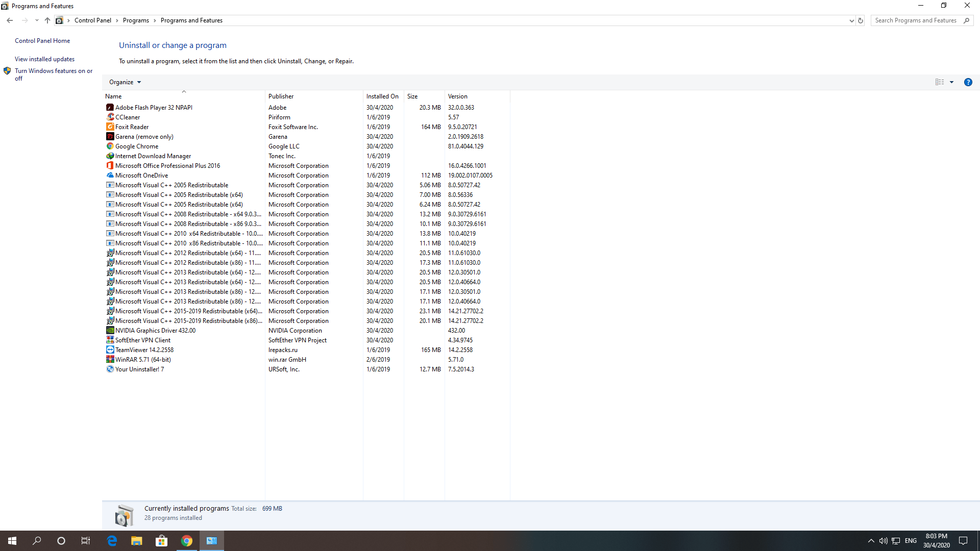The width and height of the screenshot is (980, 551).
Task: Click the Programs breadcrumb link
Action: tap(136, 20)
